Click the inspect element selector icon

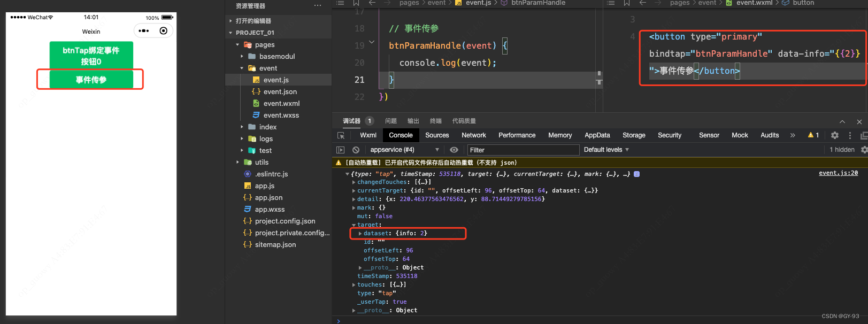click(x=341, y=135)
